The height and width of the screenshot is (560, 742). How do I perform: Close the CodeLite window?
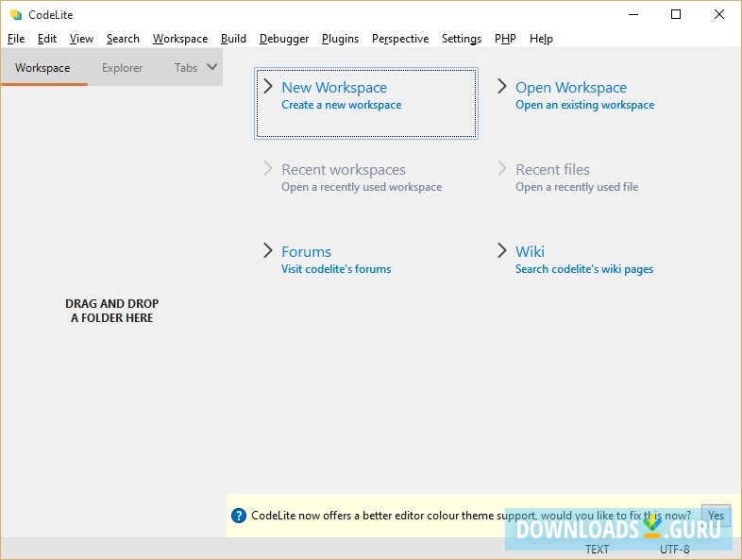(x=718, y=14)
